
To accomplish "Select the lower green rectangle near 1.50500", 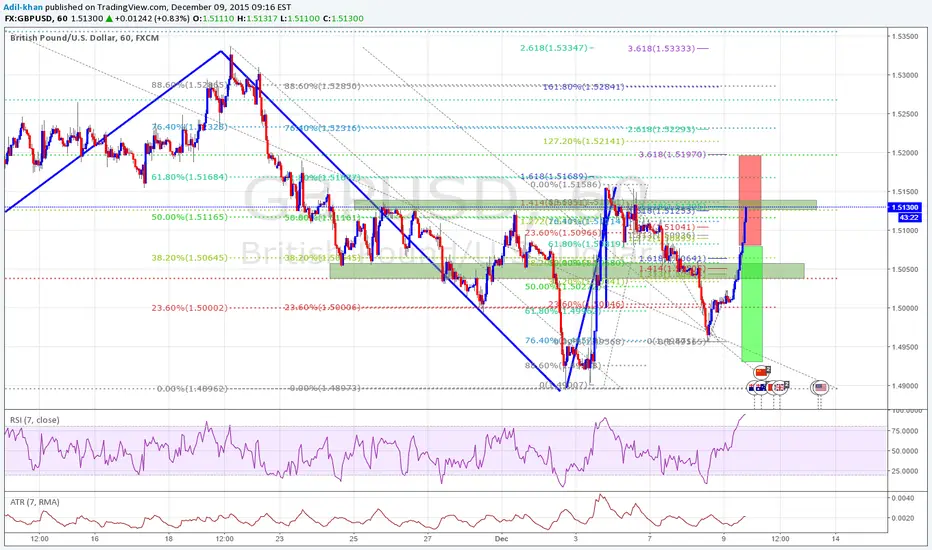I will (567, 271).
